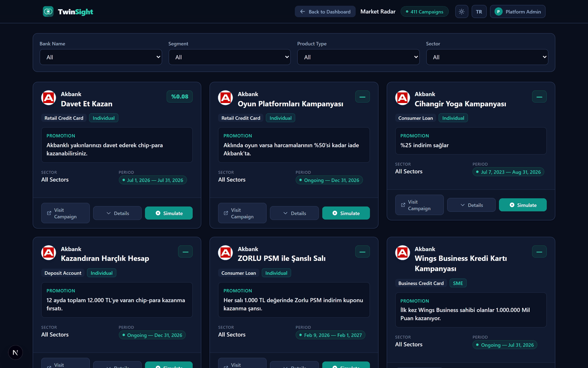Open the Next.js dev tools indicator
The image size is (588, 368).
pyautogui.click(x=16, y=353)
